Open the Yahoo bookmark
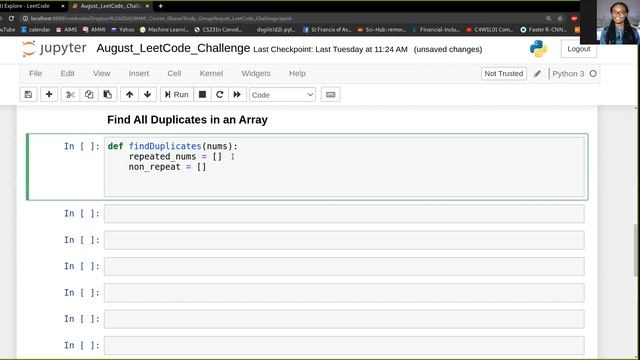The width and height of the screenshot is (640, 360). 122,29
